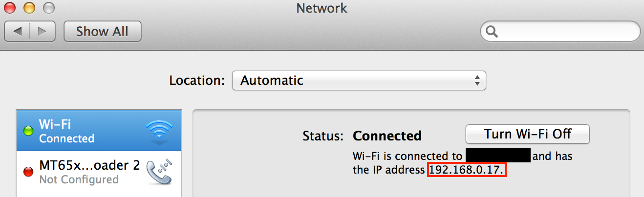This screenshot has width=644, height=197.
Task: Click the magnifying glass in search box
Action: (x=492, y=32)
